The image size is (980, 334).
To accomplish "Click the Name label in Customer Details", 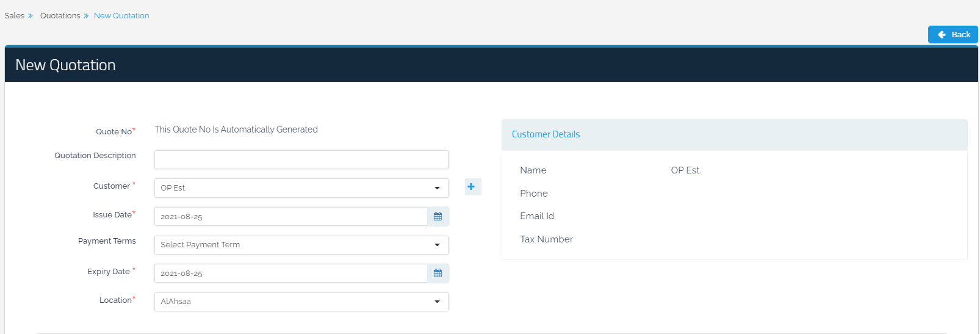I will pyautogui.click(x=533, y=170).
